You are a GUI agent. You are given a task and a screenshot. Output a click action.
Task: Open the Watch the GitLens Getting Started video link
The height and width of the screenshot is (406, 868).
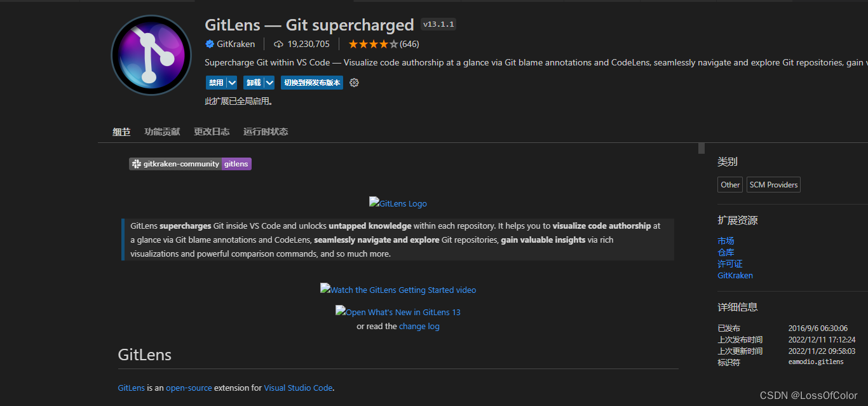click(398, 290)
